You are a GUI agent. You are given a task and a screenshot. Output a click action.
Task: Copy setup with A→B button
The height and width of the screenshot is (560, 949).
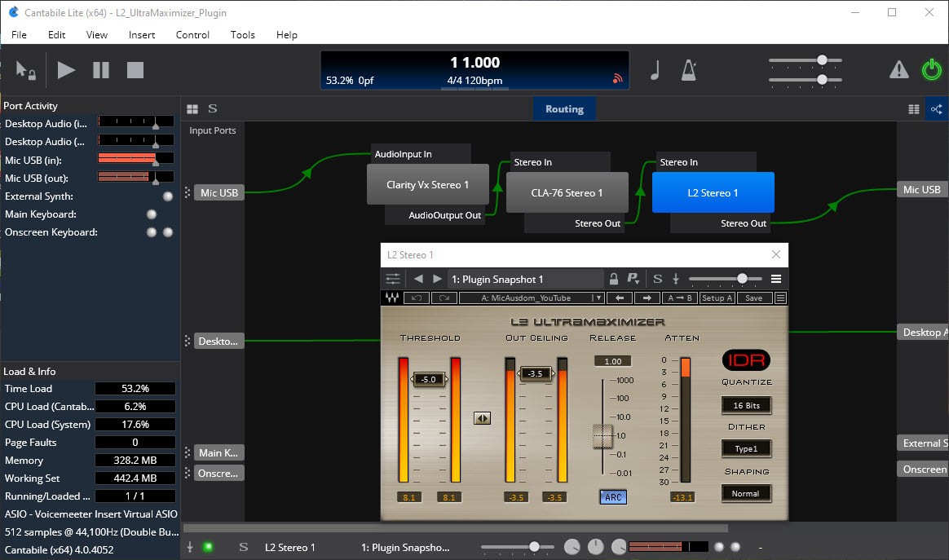680,298
